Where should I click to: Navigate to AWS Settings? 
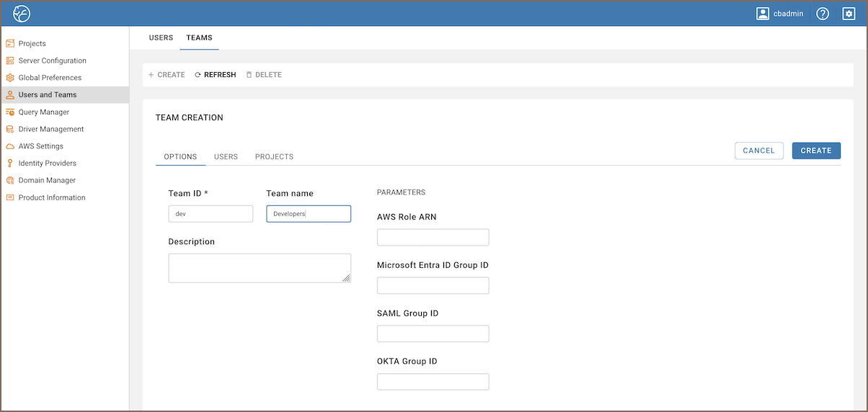pos(40,146)
